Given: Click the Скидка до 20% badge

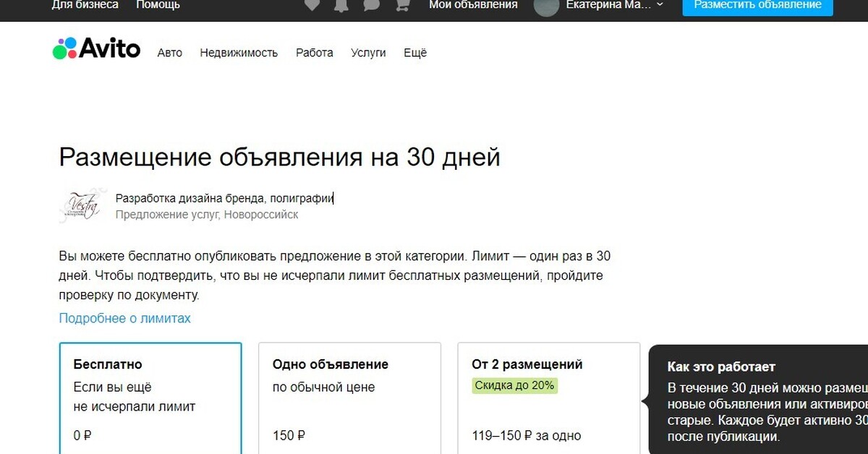Looking at the screenshot, I should point(515,386).
